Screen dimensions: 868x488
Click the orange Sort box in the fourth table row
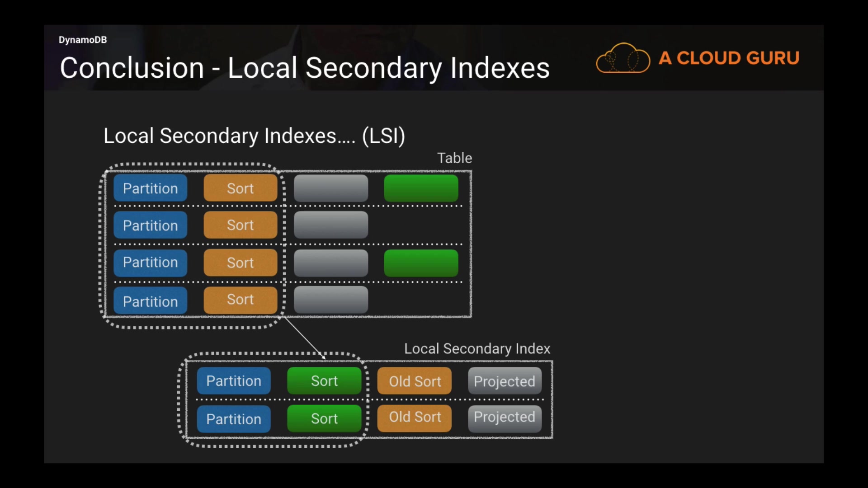(240, 300)
